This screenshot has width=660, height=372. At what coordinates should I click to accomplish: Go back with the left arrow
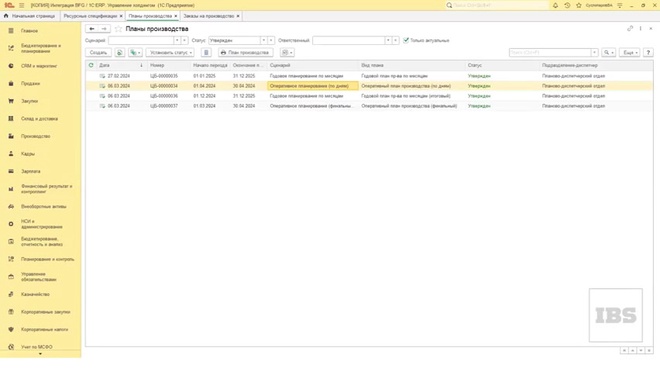[x=92, y=29]
